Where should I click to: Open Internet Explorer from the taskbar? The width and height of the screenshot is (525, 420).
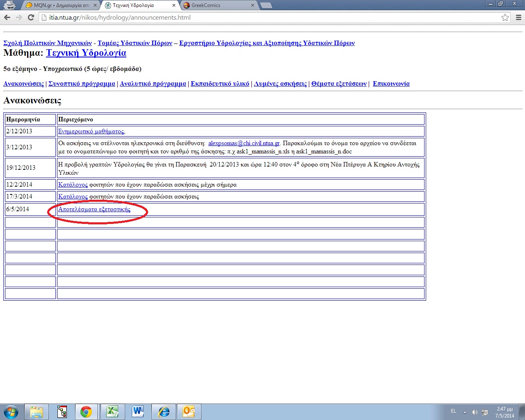tap(164, 411)
